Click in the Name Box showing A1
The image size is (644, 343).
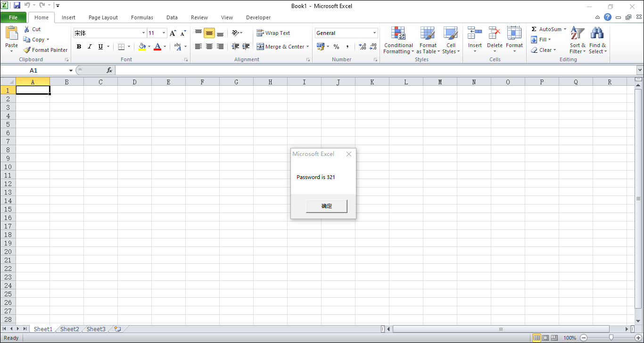tap(33, 70)
